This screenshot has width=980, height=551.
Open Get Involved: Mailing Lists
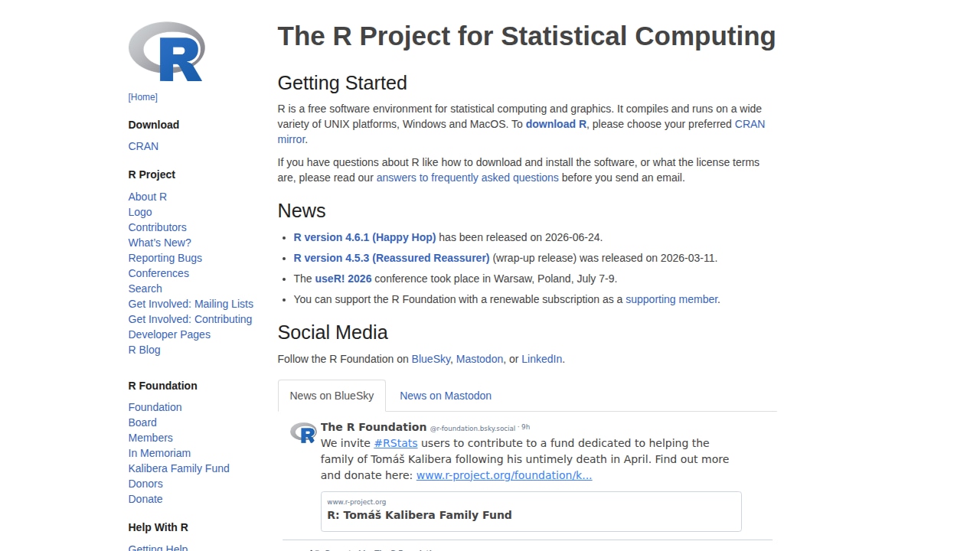click(191, 304)
